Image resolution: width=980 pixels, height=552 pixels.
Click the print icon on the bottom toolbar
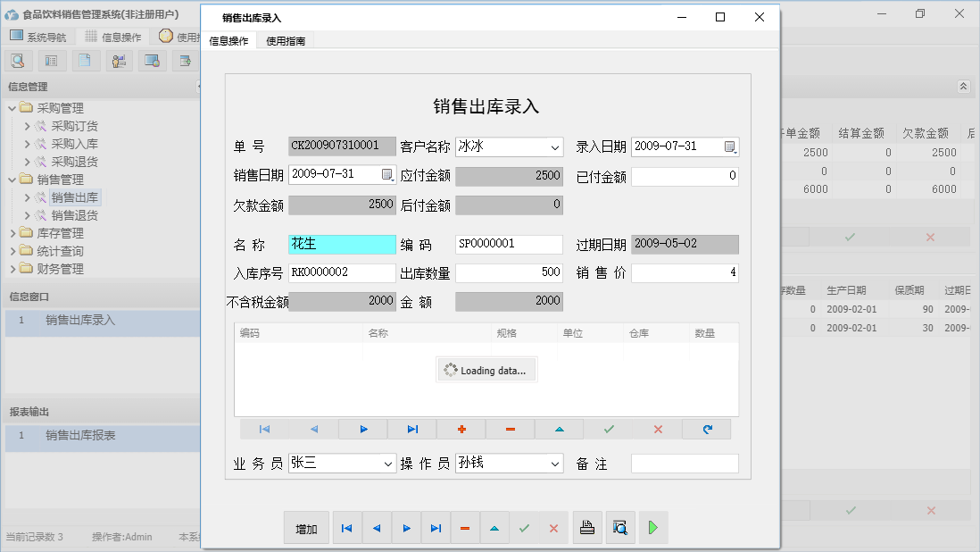click(x=587, y=528)
